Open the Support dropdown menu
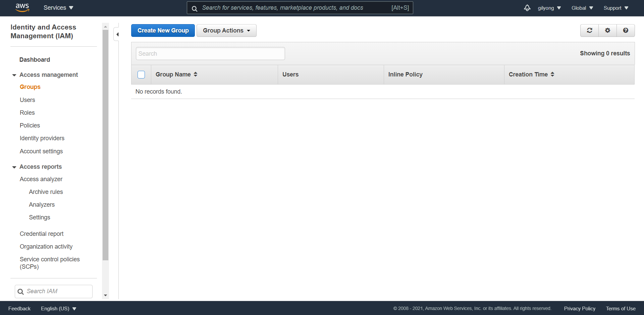This screenshot has width=644, height=315. 616,8
